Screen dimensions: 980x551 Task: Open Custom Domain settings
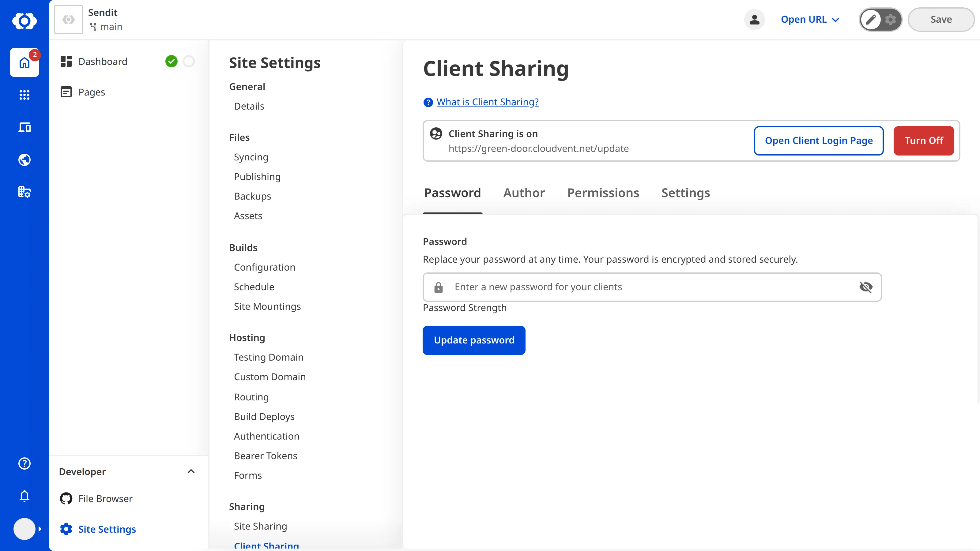270,377
